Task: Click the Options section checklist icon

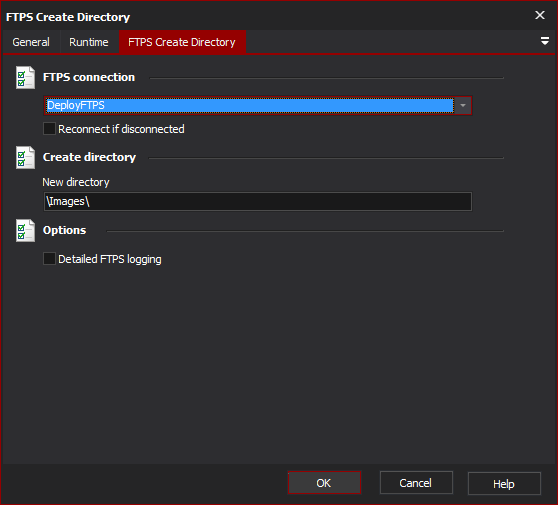Action: click(x=25, y=231)
